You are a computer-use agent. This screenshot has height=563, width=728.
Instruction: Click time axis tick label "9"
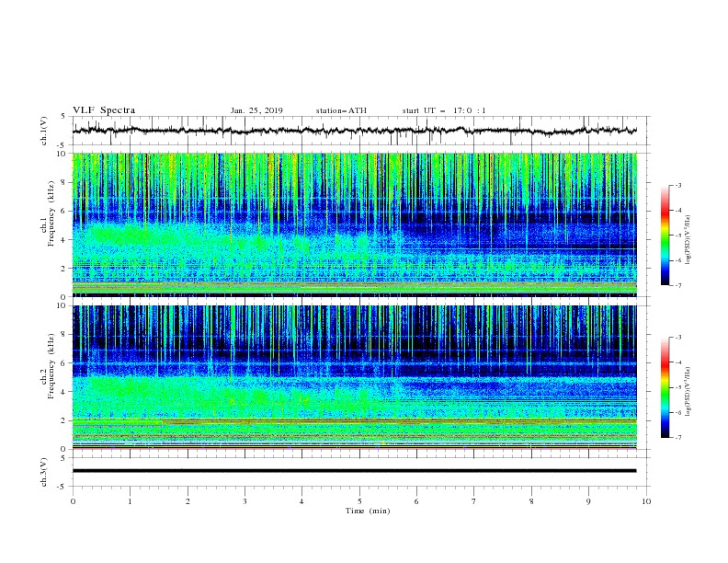pos(588,501)
